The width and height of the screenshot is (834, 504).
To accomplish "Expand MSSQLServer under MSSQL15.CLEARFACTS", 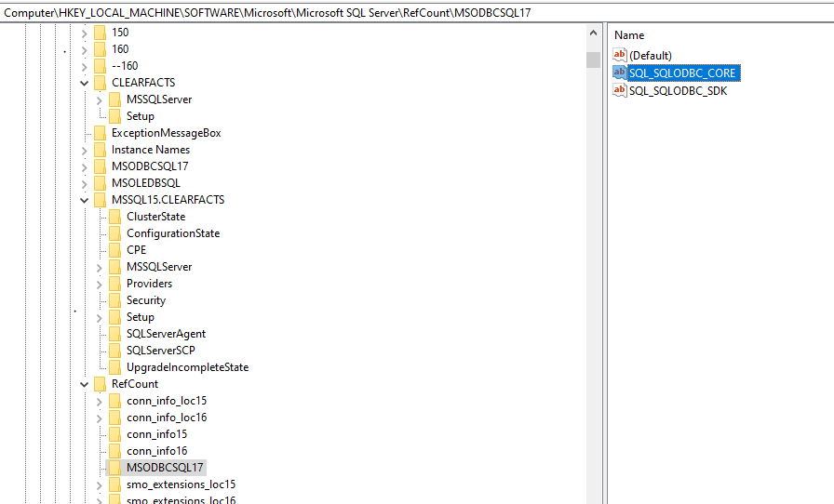I will [99, 268].
